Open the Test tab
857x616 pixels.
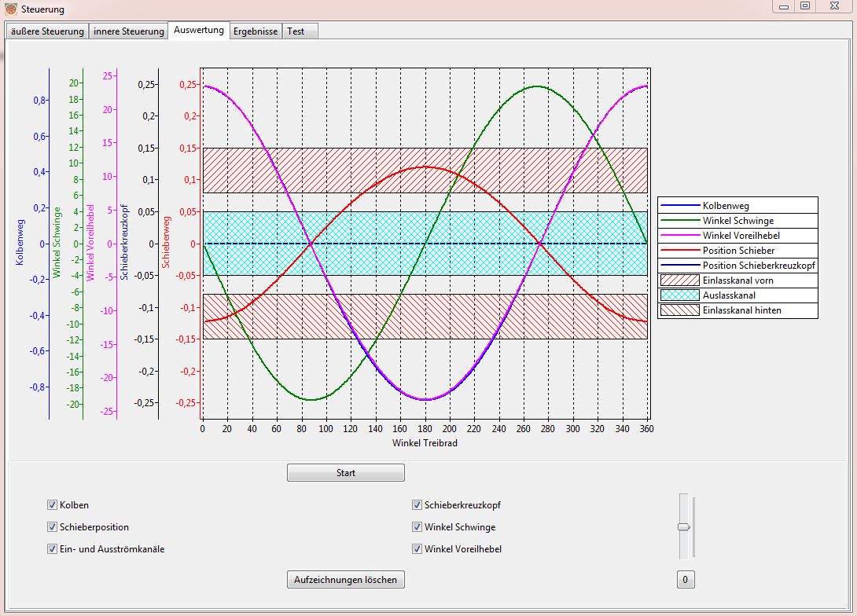[x=296, y=31]
